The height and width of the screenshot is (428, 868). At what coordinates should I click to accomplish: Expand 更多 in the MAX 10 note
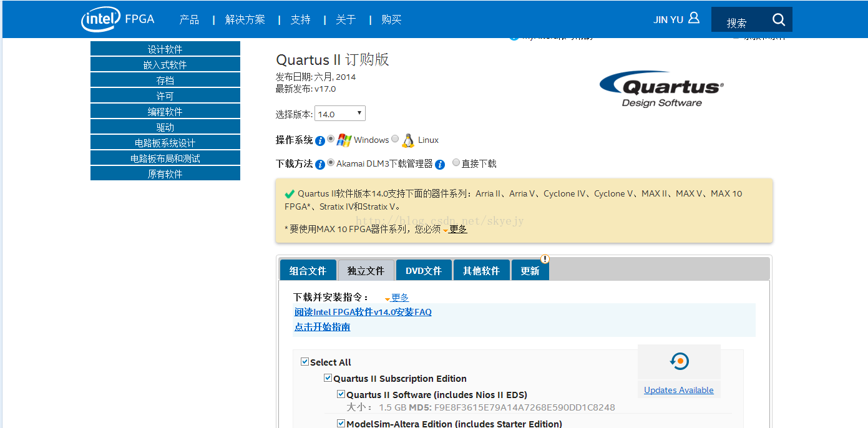click(x=458, y=229)
